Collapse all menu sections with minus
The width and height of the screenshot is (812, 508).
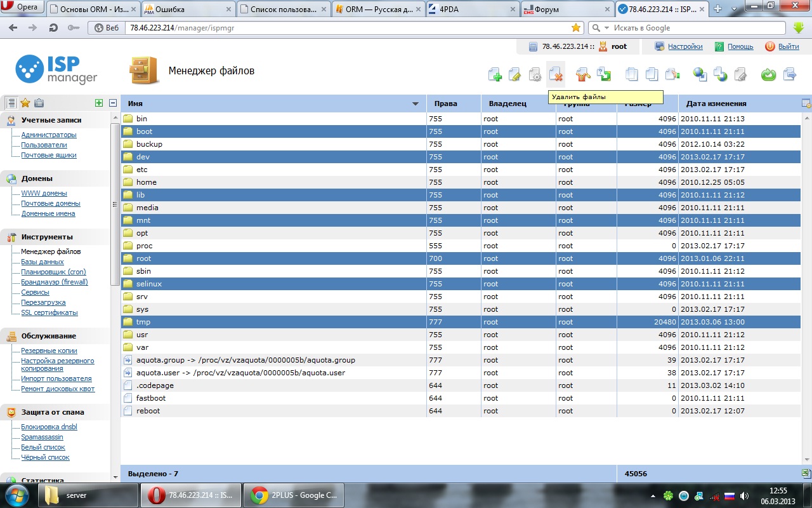pyautogui.click(x=113, y=103)
